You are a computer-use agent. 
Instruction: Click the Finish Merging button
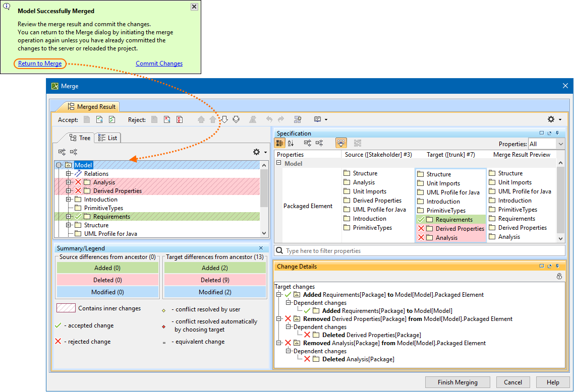click(457, 382)
